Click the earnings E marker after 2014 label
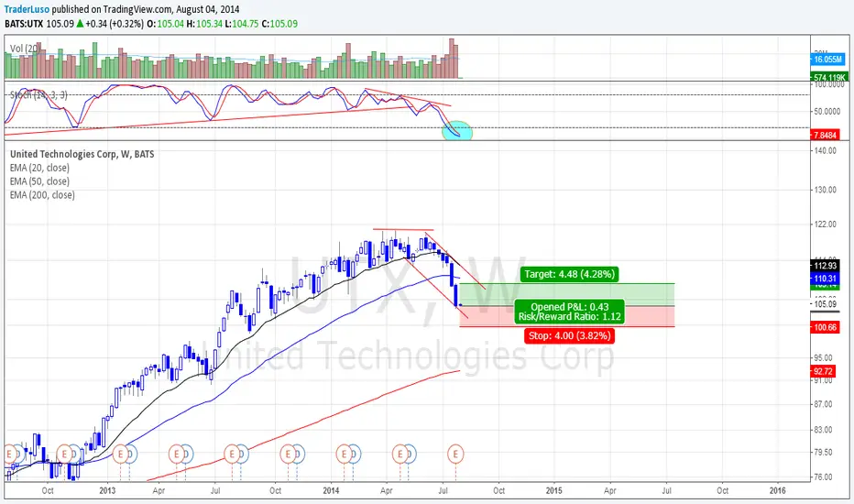This screenshot has height=504, width=854. [344, 454]
